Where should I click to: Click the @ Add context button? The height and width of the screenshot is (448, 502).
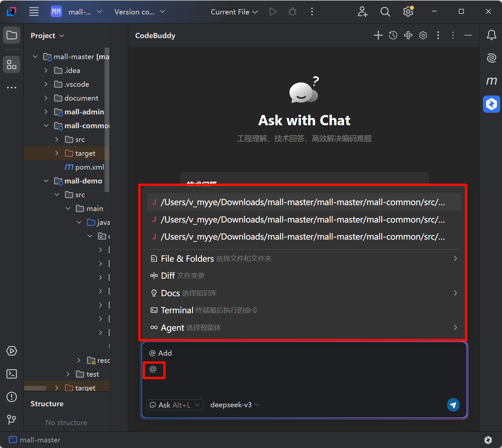pos(161,353)
